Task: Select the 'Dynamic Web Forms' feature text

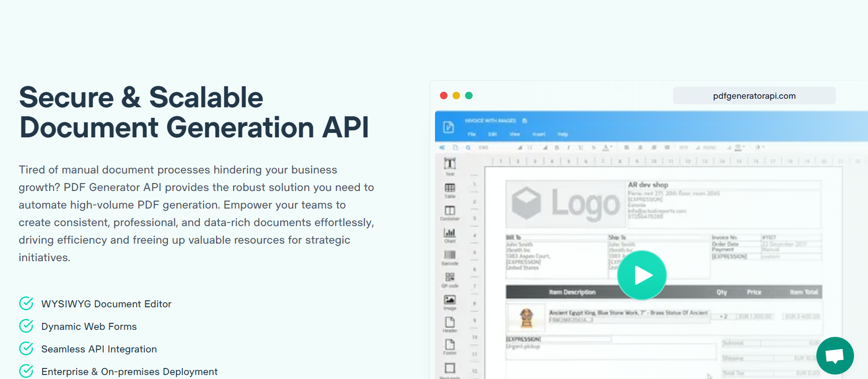Action: pyautogui.click(x=89, y=326)
